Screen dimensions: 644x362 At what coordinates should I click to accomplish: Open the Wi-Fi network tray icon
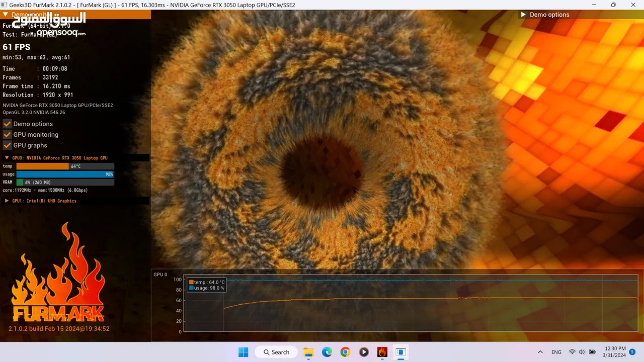tap(572, 352)
